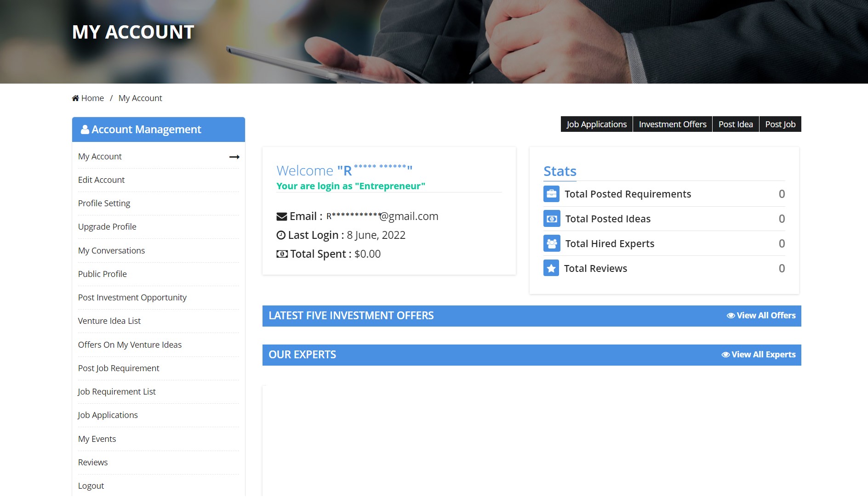Select Post Investment Opportunity menu item
Image resolution: width=868 pixels, height=497 pixels.
pyautogui.click(x=132, y=298)
